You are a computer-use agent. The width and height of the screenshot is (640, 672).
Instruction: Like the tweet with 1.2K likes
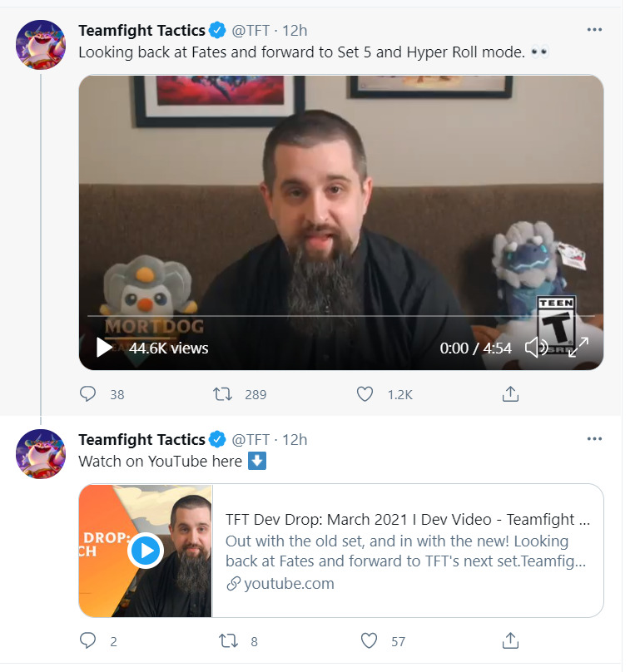tap(365, 394)
